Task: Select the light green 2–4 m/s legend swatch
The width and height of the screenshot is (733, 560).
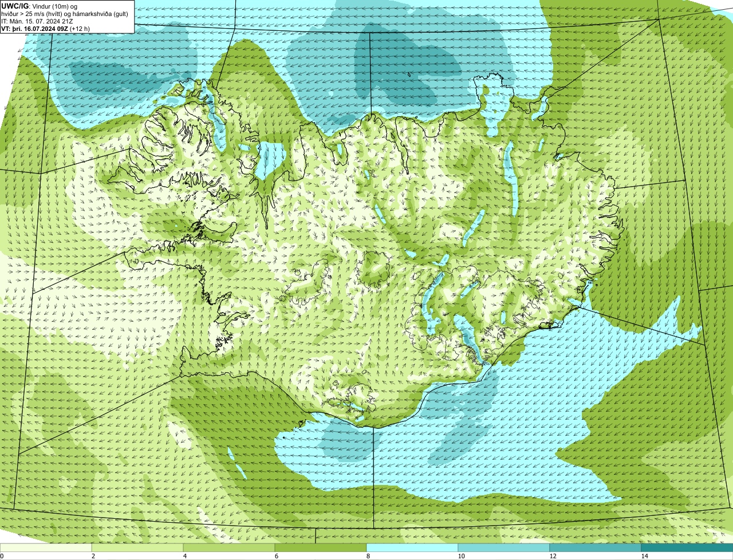Action: (137, 548)
